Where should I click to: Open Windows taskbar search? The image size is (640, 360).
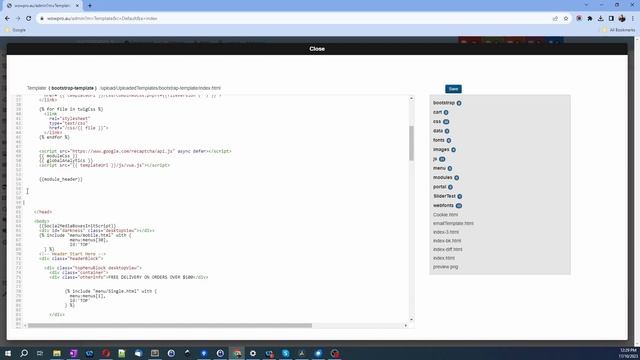pyautogui.click(x=24, y=353)
